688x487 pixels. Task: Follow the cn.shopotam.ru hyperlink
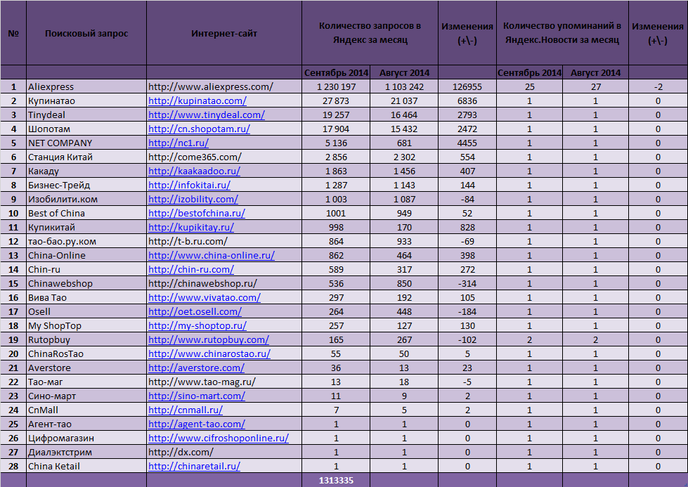tap(199, 129)
